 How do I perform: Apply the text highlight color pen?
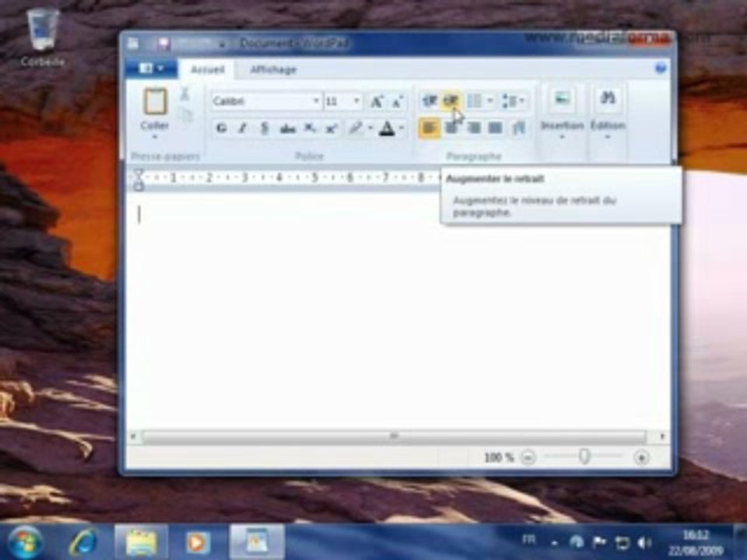tap(356, 128)
